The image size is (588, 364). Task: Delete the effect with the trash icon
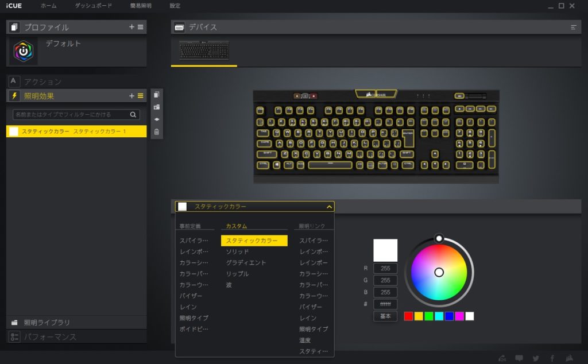coord(157,132)
